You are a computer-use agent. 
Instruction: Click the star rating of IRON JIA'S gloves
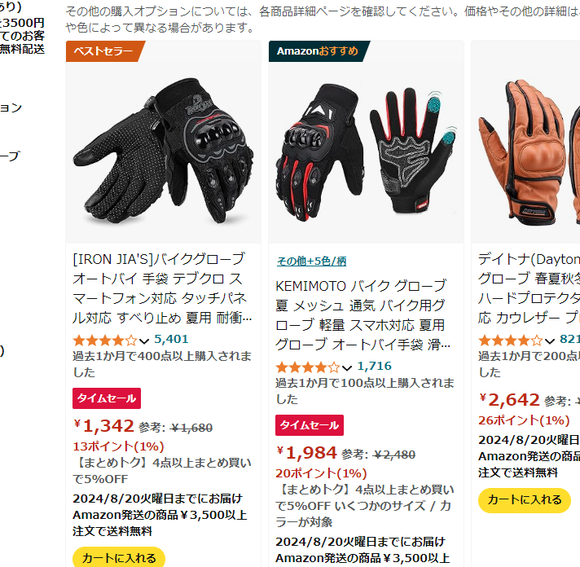[x=105, y=340]
